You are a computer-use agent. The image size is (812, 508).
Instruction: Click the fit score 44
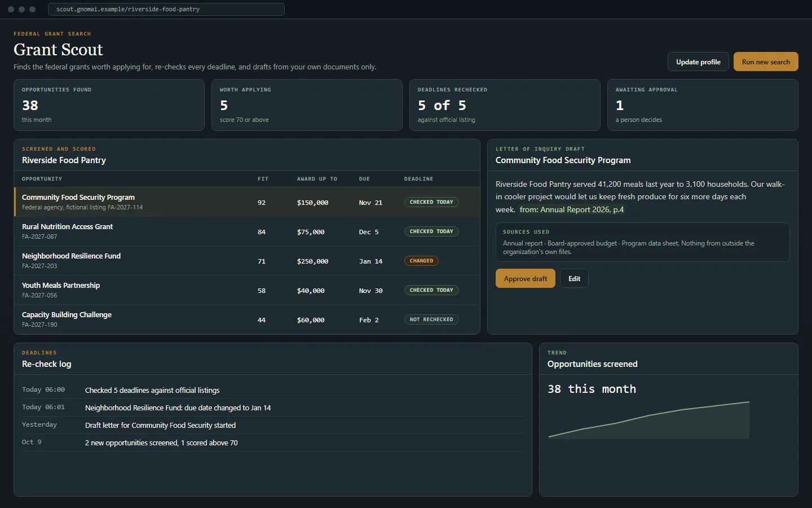pos(262,320)
